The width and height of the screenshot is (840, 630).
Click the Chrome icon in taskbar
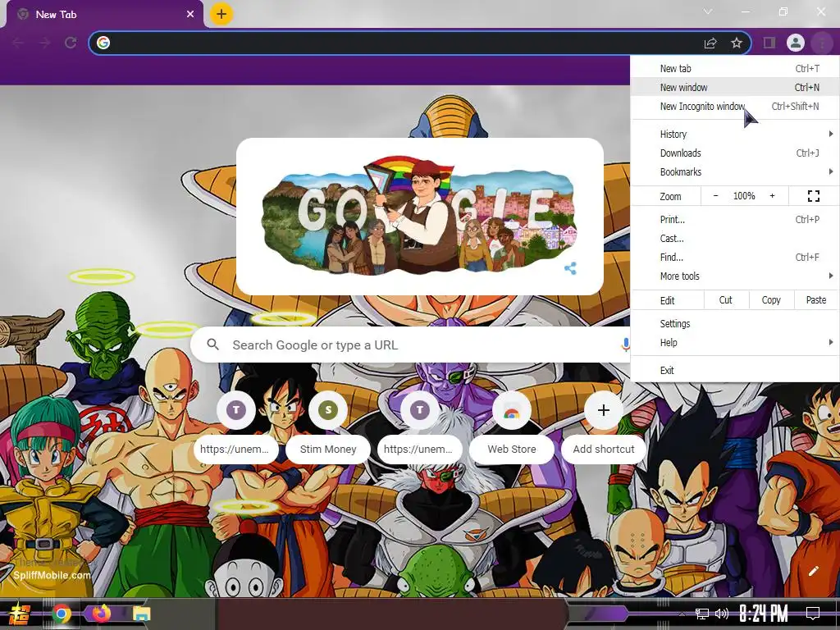pyautogui.click(x=61, y=614)
